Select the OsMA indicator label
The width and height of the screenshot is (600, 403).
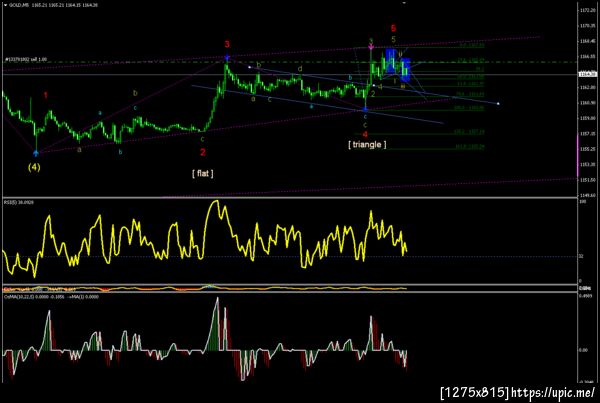(x=51, y=297)
